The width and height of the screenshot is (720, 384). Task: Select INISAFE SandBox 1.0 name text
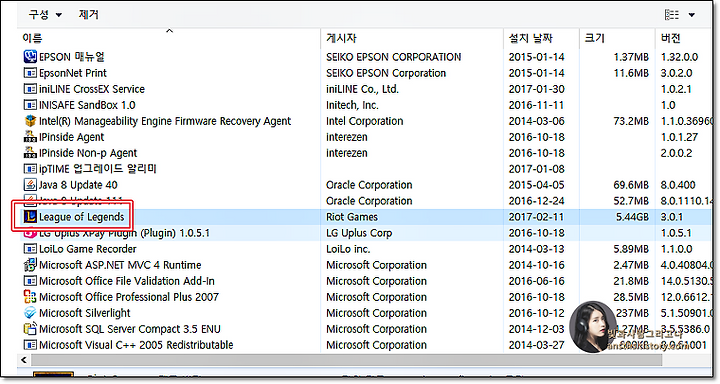[87, 105]
